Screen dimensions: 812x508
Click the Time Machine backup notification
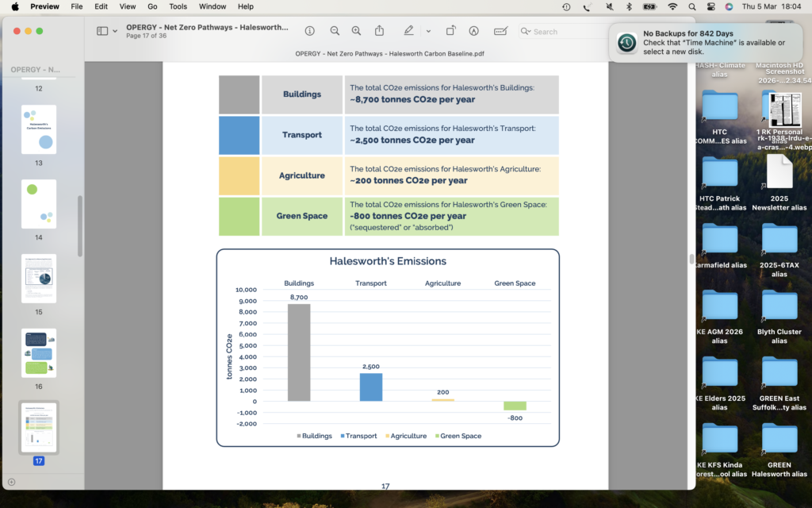coord(706,42)
